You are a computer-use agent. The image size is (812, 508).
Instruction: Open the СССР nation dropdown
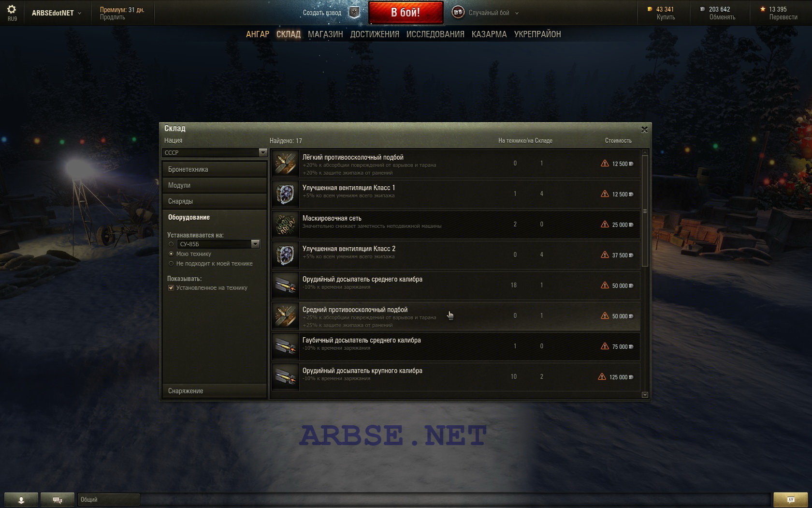pyautogui.click(x=215, y=152)
